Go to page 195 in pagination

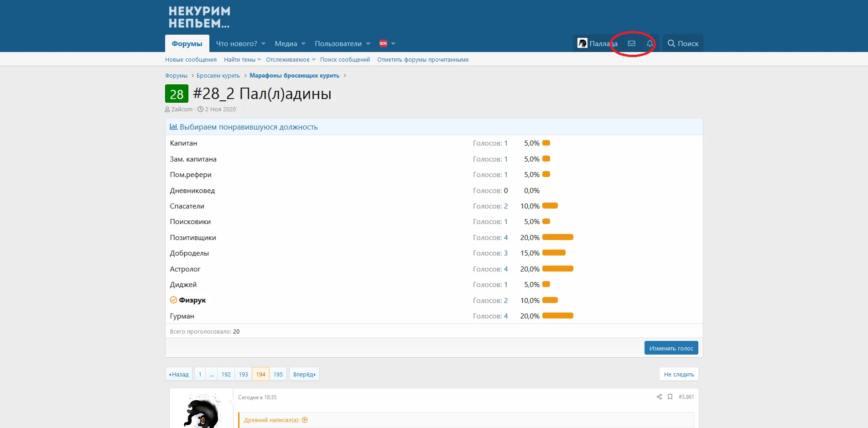[x=278, y=374]
